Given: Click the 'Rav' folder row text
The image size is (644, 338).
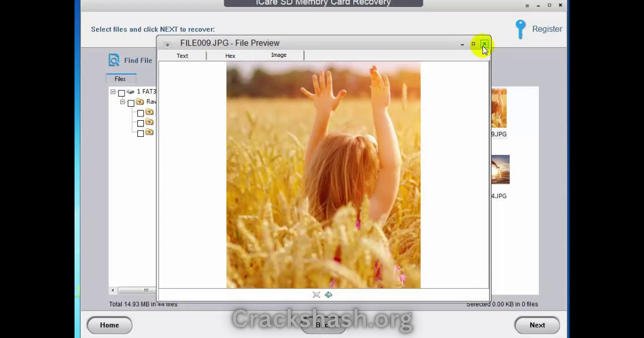Looking at the screenshot, I should pyautogui.click(x=151, y=101).
